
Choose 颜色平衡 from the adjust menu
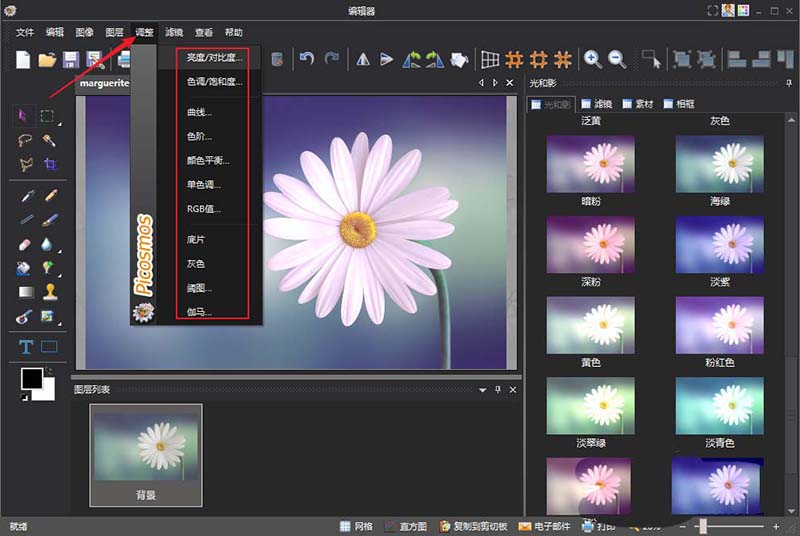210,161
